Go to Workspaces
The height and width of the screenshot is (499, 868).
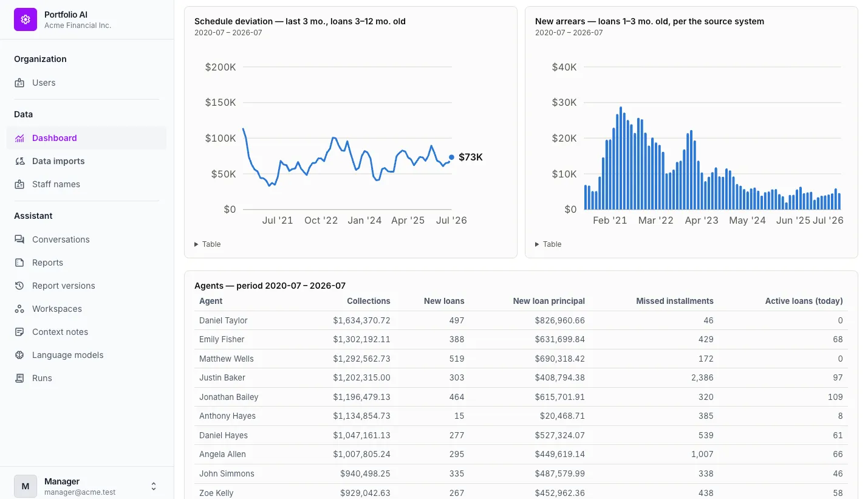tap(86, 309)
